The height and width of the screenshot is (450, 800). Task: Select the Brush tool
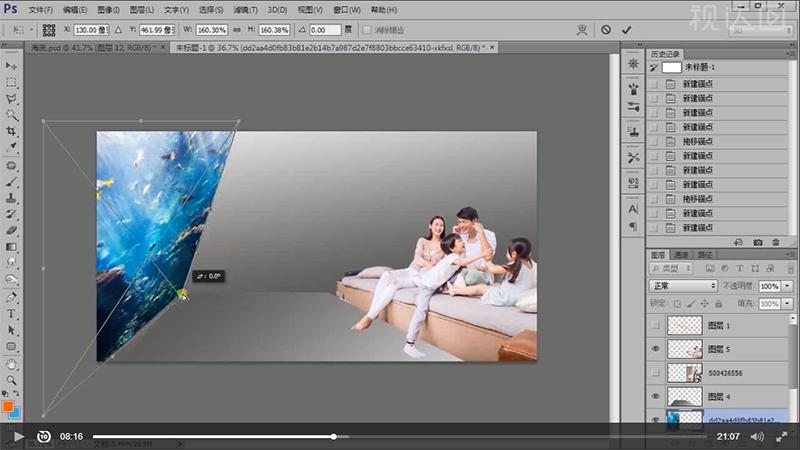[x=11, y=182]
